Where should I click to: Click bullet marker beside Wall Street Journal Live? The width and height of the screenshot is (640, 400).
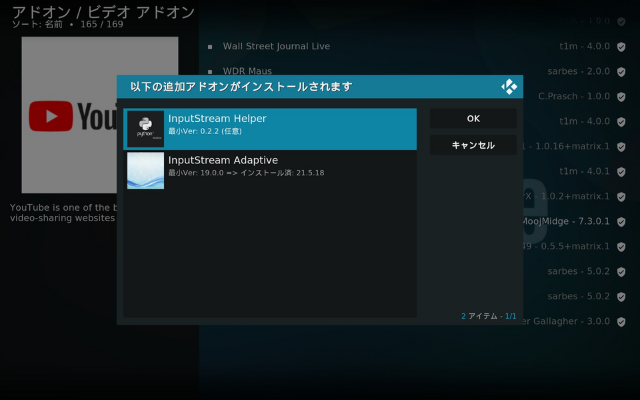(x=210, y=46)
